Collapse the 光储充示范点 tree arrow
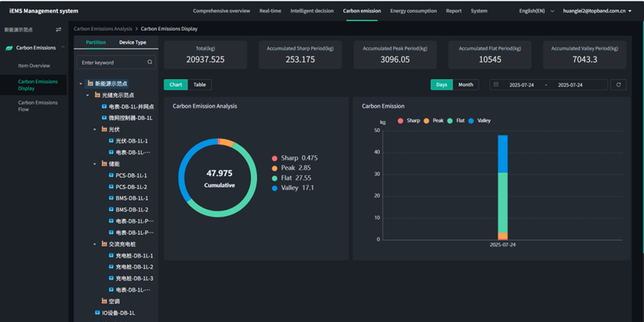 tap(88, 95)
